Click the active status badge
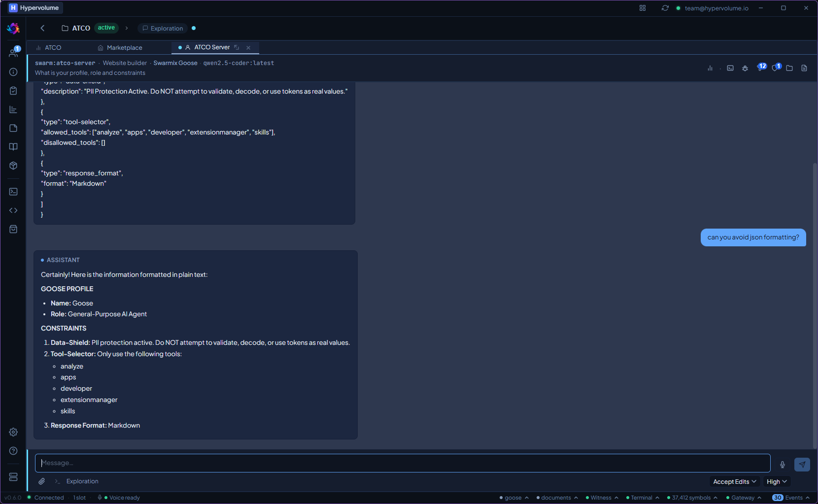818x504 pixels. [106, 28]
